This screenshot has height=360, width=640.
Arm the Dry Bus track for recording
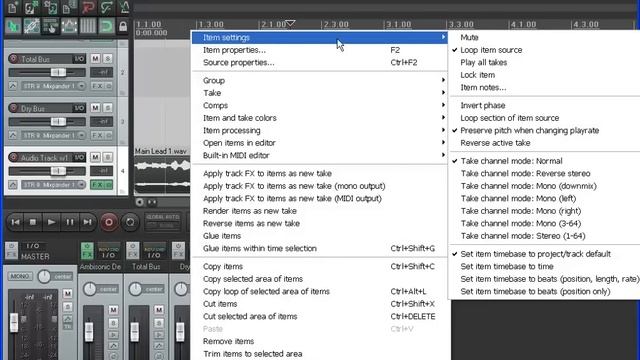point(13,108)
